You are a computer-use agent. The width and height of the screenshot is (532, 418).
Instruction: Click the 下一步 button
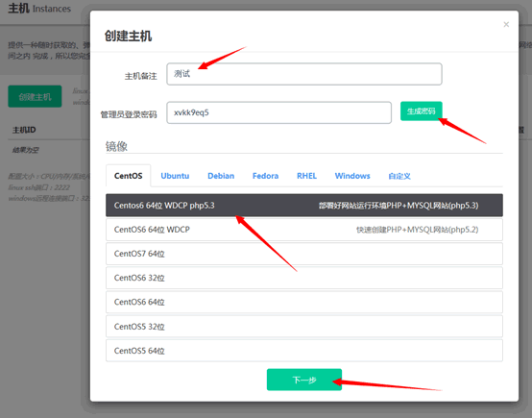coord(304,380)
